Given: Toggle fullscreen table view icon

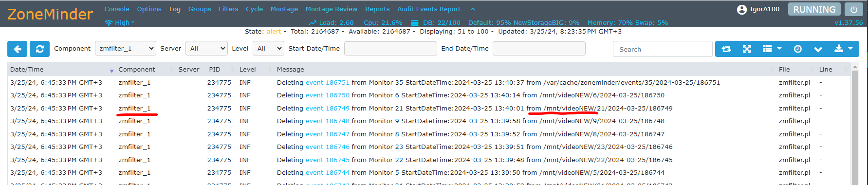Looking at the screenshot, I should 747,49.
